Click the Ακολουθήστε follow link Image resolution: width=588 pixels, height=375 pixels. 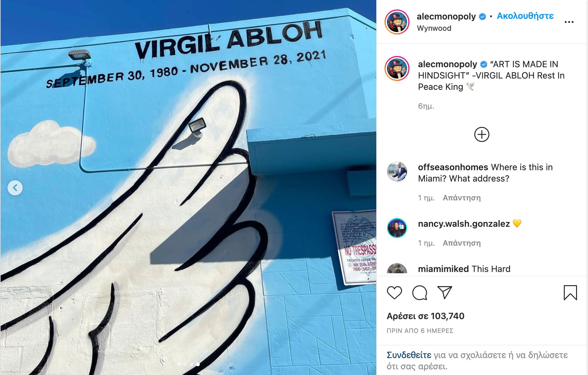coord(525,16)
